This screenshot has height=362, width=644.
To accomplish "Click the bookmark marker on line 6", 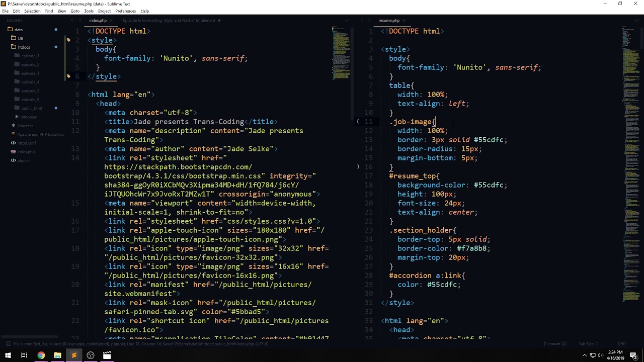I will 68,76.
